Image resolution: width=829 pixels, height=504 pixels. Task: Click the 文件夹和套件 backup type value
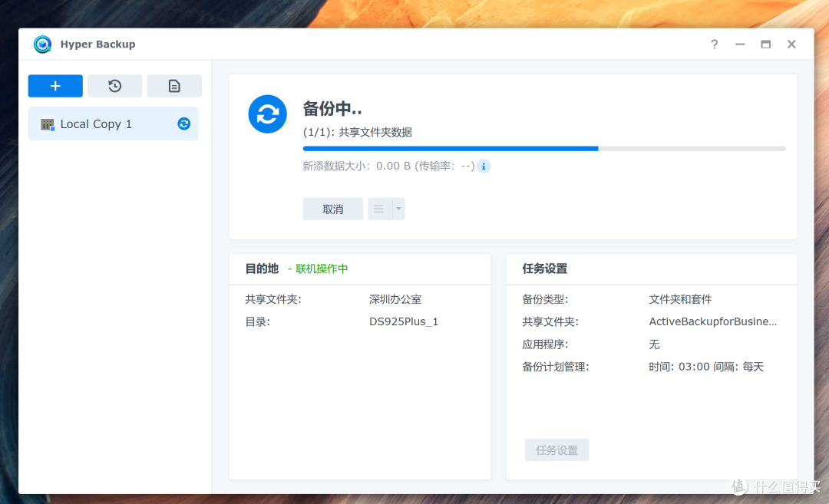[x=680, y=299]
